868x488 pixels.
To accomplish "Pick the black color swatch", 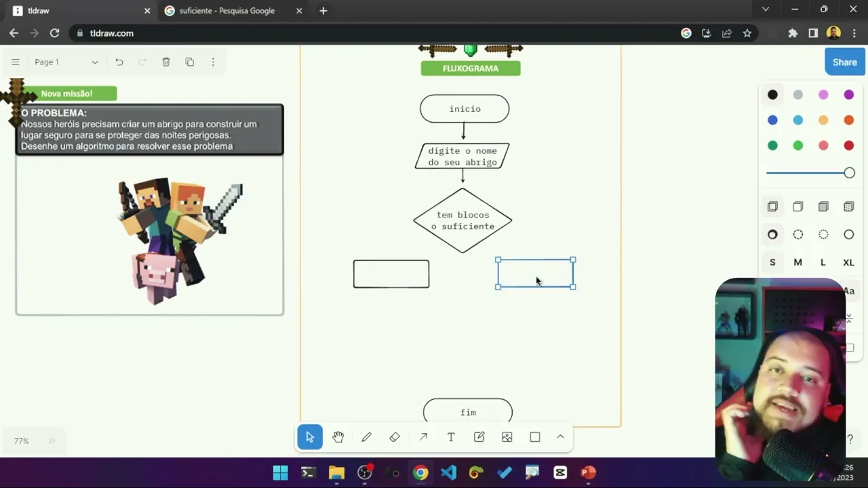I will click(x=772, y=95).
